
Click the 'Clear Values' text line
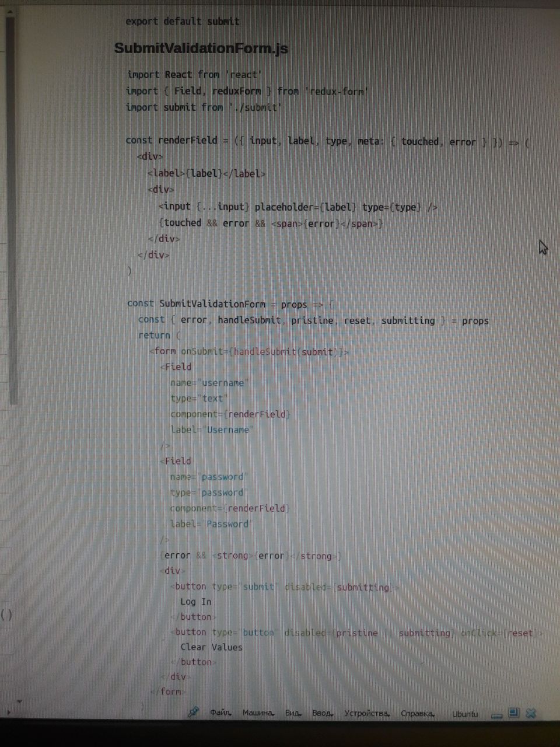click(211, 647)
